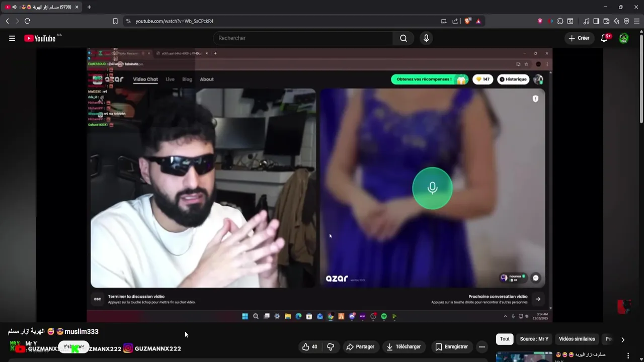Open options menu for the suggested video
Screen dimensions: 644x362
click(x=628, y=356)
